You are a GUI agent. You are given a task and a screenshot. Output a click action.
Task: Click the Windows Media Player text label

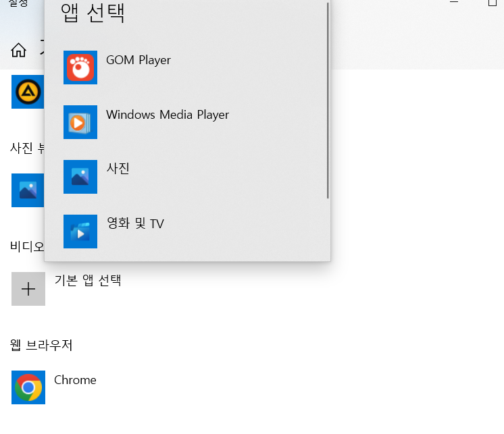168,115
